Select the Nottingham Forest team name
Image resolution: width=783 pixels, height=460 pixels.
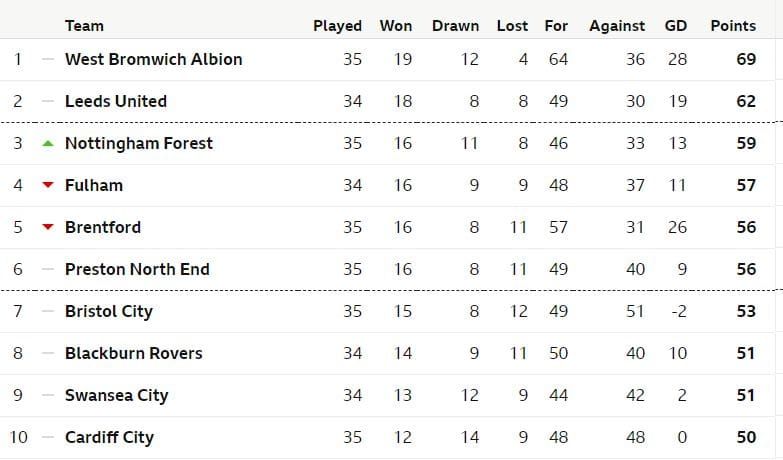(x=139, y=143)
